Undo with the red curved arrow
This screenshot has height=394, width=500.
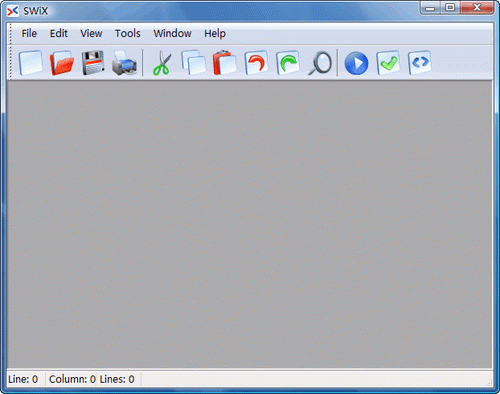(x=256, y=63)
